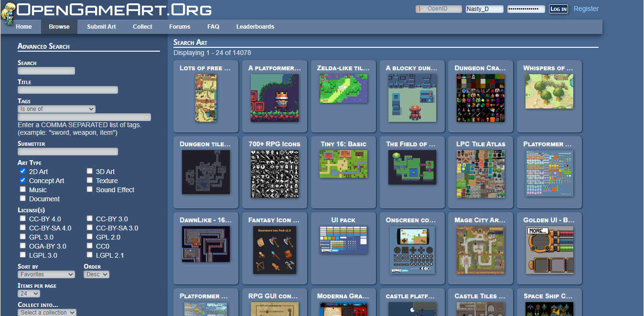This screenshot has height=316, width=644.
Task: Open the Dungeon tileset thumbnail image
Action: tap(206, 172)
